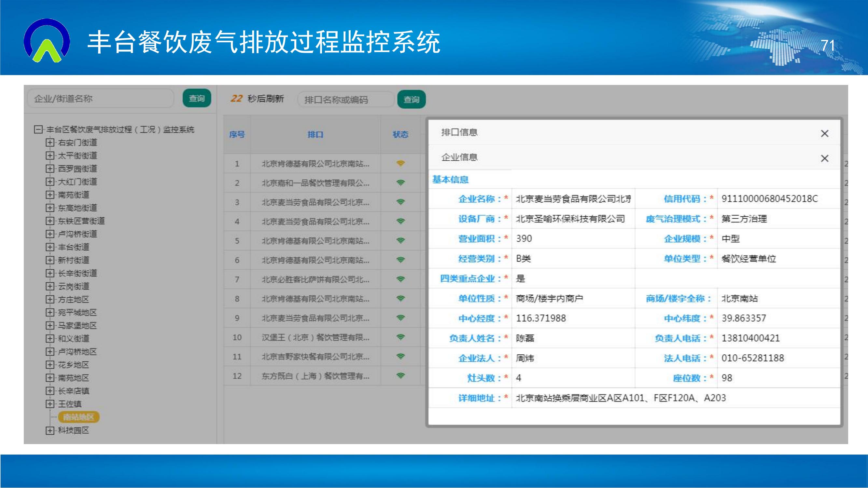
Task: Expand the 卢沟桥街道 tree node
Action: [50, 234]
